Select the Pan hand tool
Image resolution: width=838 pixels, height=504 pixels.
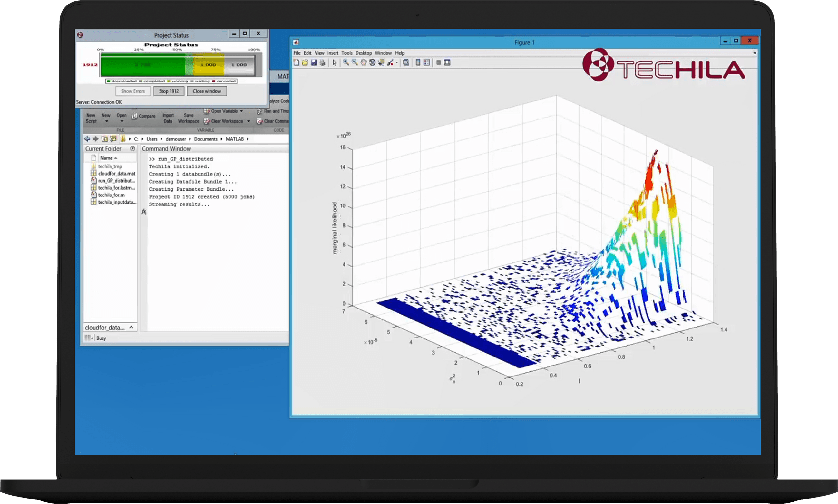coord(363,62)
